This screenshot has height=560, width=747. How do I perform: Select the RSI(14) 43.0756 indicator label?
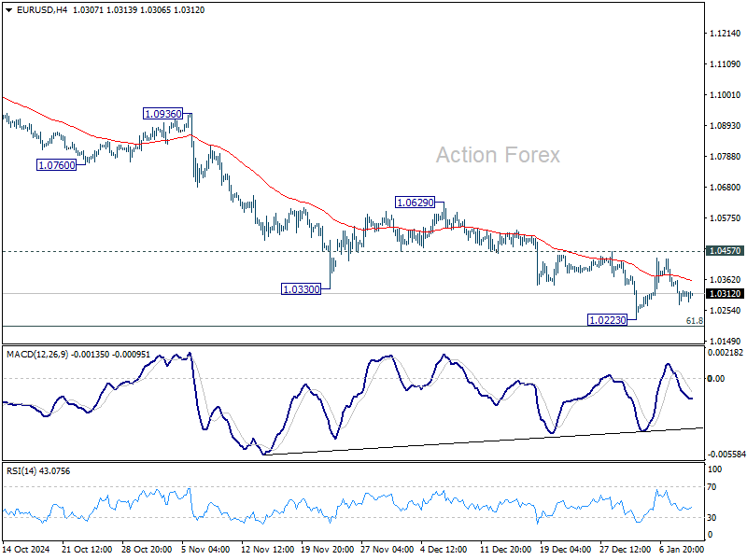(38, 471)
